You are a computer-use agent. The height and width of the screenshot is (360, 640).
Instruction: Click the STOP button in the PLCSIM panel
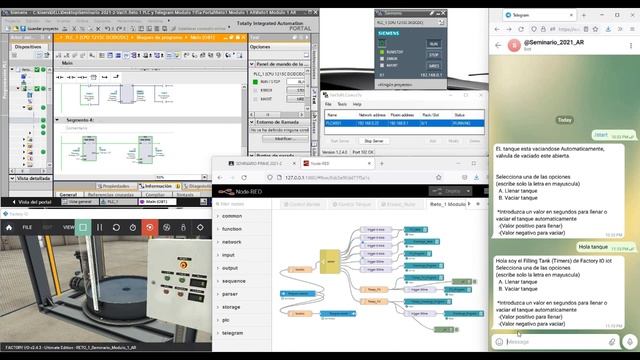(x=433, y=55)
